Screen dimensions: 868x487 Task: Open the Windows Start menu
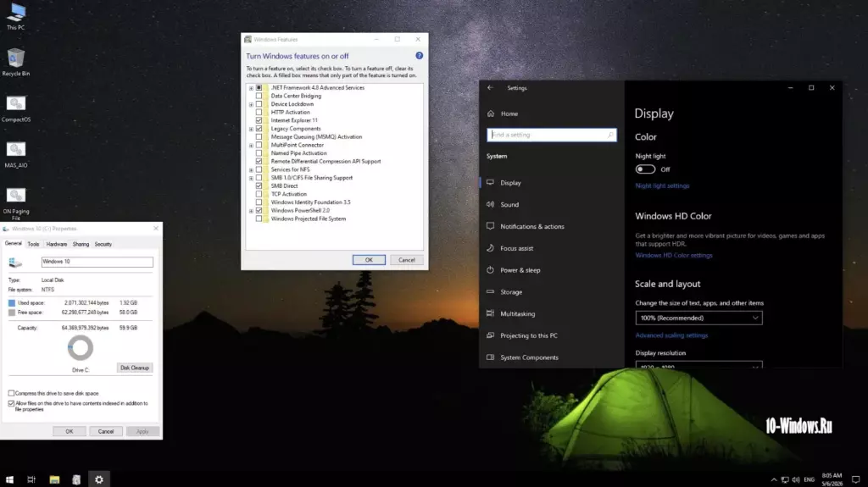pyautogui.click(x=9, y=479)
